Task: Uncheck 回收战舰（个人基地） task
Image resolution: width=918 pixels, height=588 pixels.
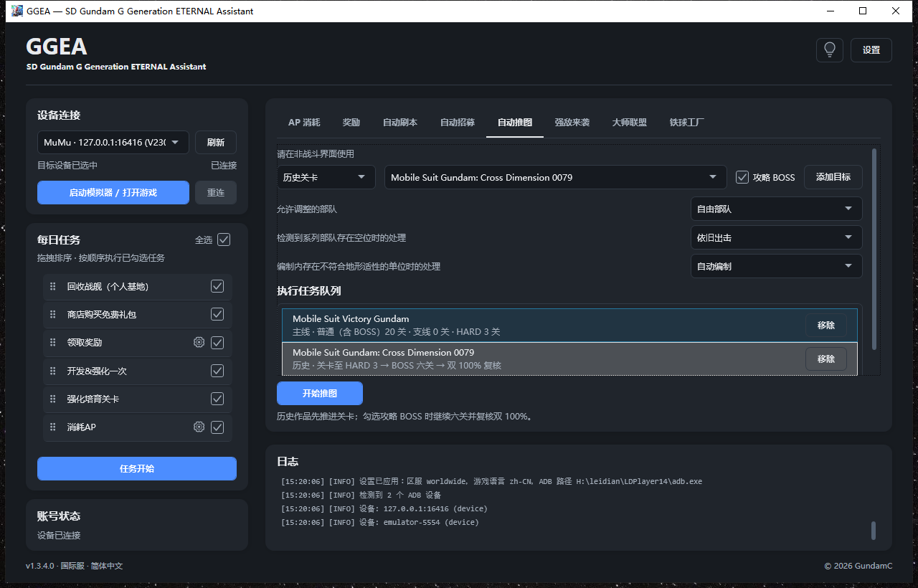Action: coord(217,287)
